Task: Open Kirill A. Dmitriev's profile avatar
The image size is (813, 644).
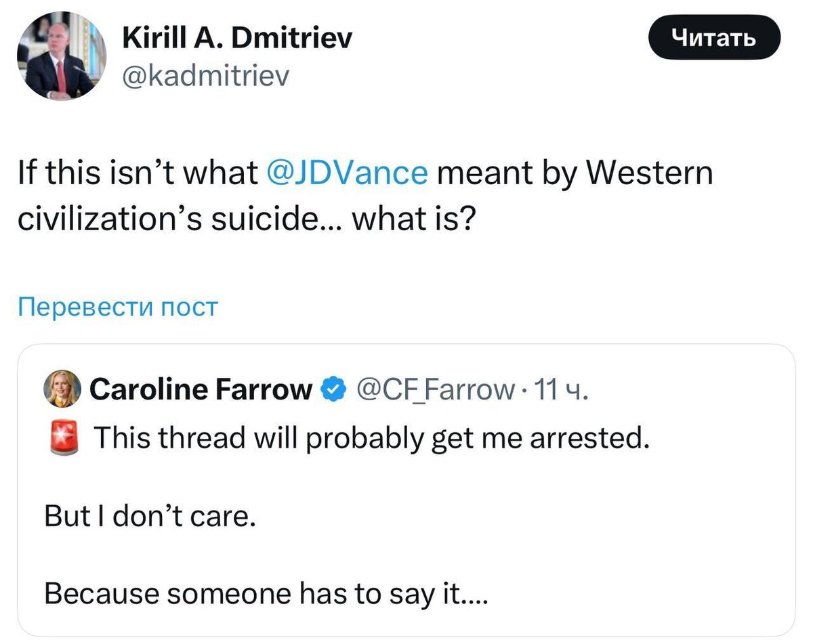Action: point(62,56)
